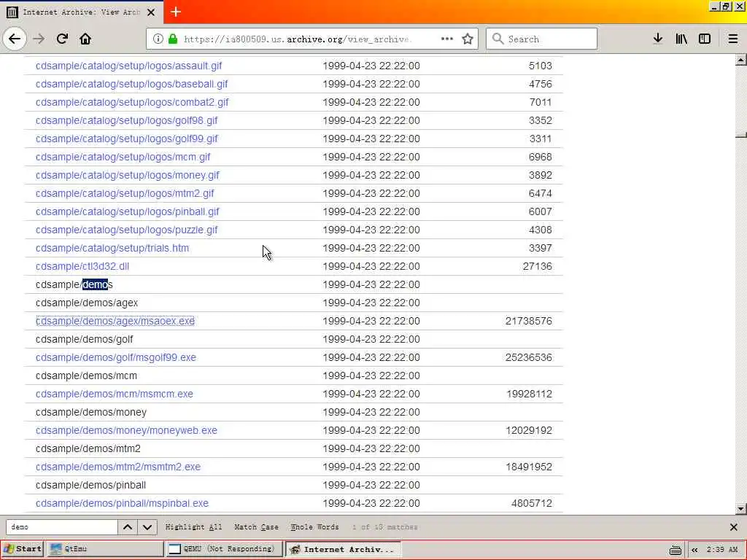Screen dimensions: 747x560
Task: Click the browser Search box
Action: tap(542, 39)
